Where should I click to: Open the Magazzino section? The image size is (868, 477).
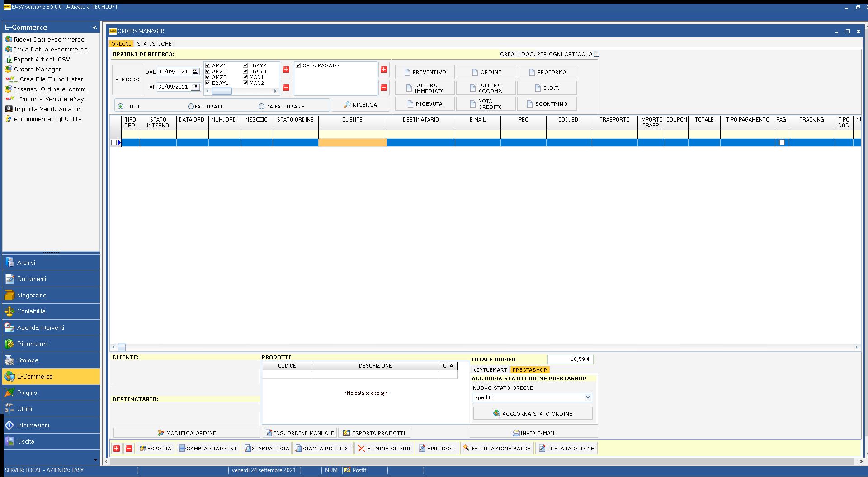[x=51, y=295]
